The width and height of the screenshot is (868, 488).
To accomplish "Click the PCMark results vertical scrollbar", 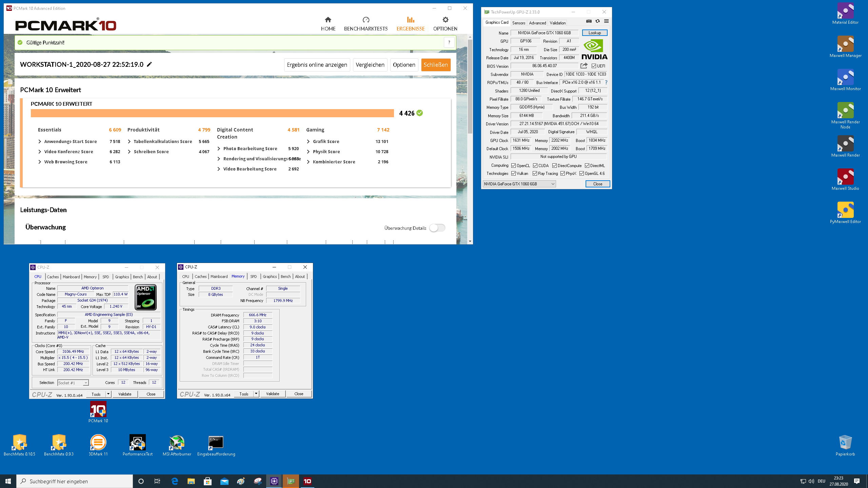I will [470, 86].
